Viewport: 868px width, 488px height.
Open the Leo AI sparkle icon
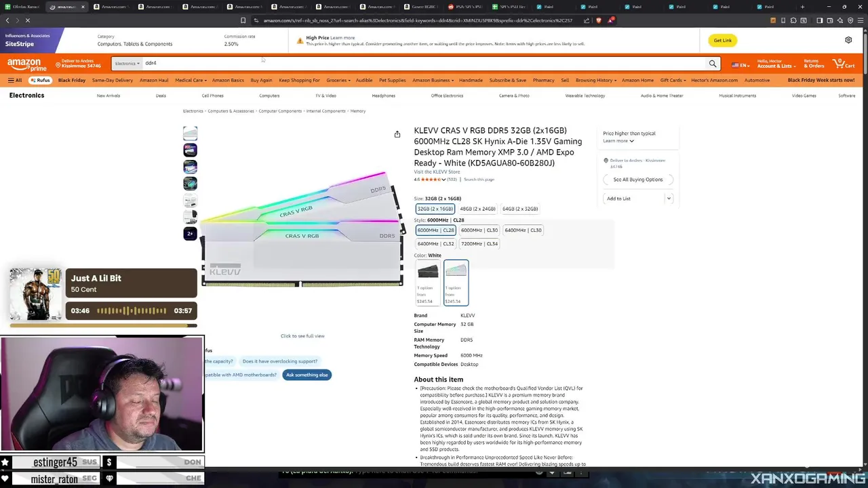[x=840, y=20]
